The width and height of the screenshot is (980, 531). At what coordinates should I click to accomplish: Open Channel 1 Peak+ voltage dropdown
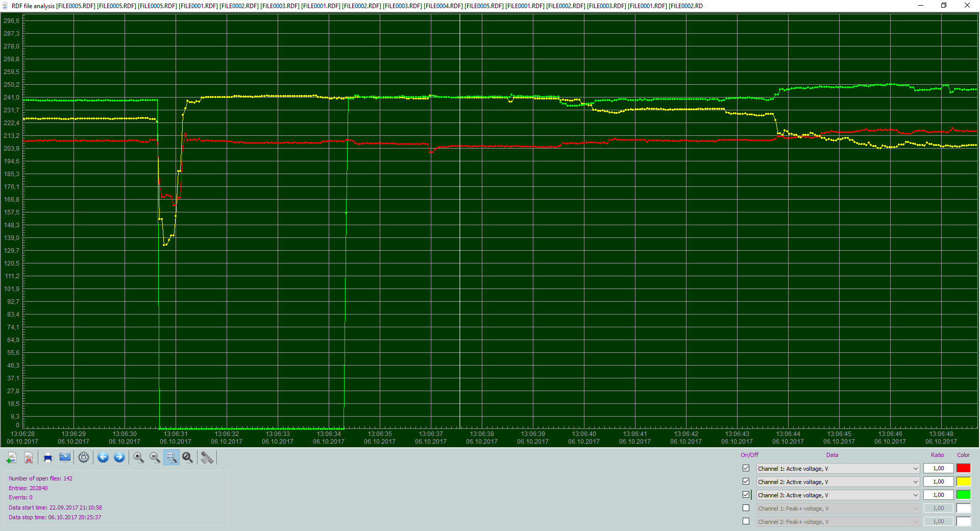click(838, 508)
